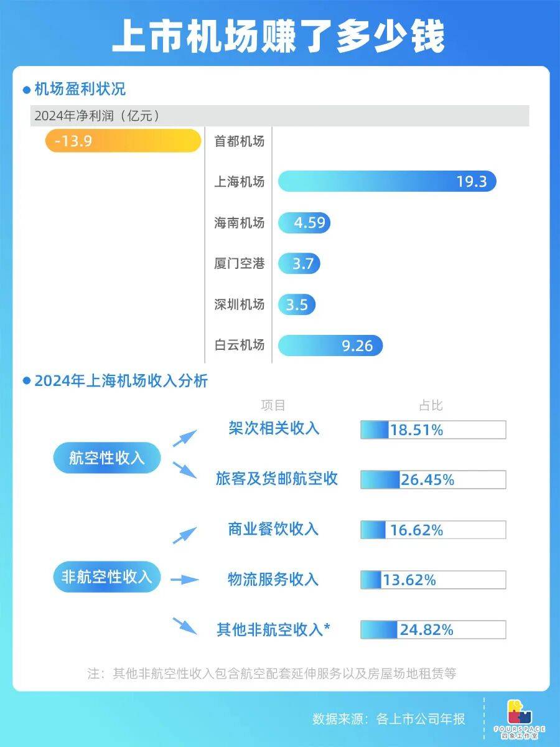Click the 海南机场 row label
The image size is (560, 747).
coord(240,223)
